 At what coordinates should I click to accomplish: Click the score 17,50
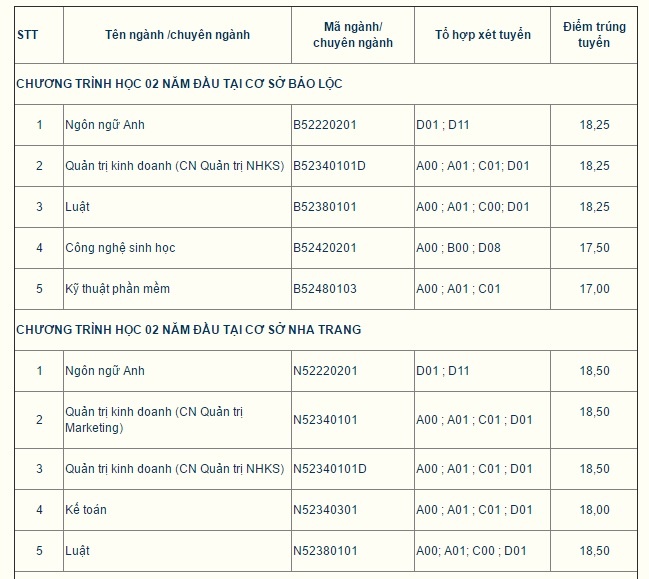594,248
